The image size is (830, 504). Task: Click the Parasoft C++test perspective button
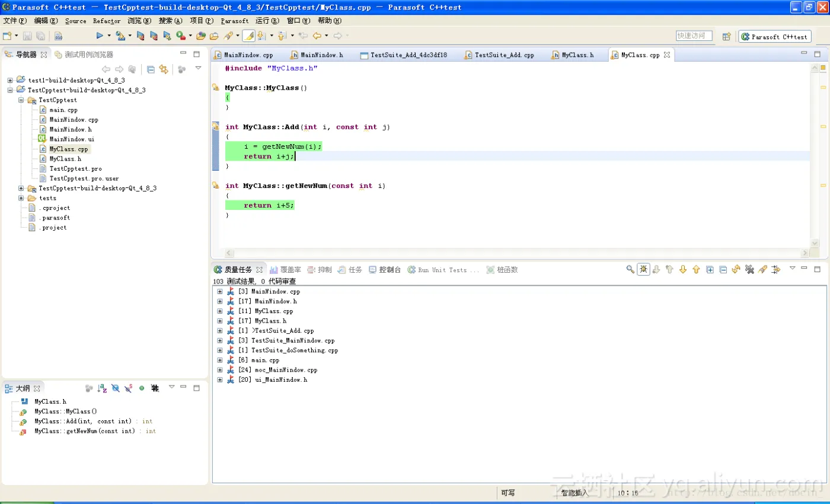[x=774, y=37]
